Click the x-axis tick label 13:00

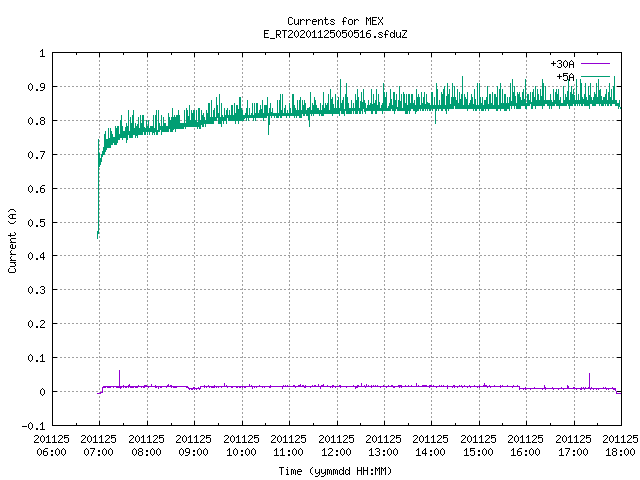(x=383, y=452)
